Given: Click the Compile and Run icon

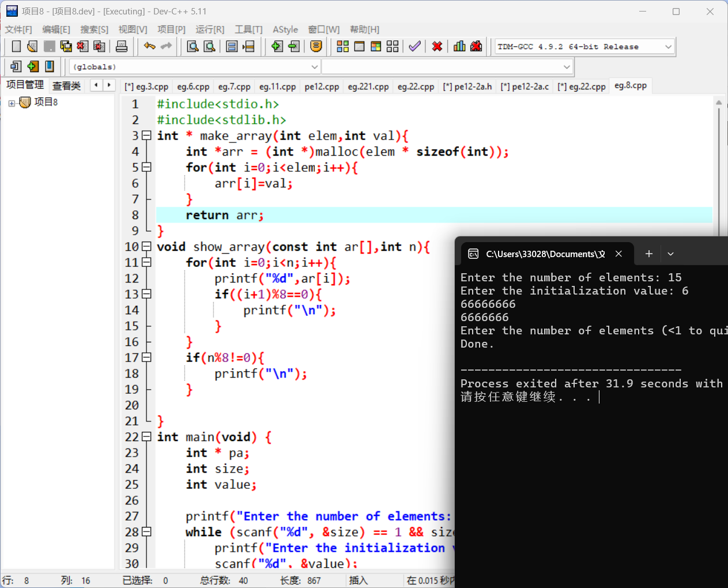Looking at the screenshot, I should (376, 47).
